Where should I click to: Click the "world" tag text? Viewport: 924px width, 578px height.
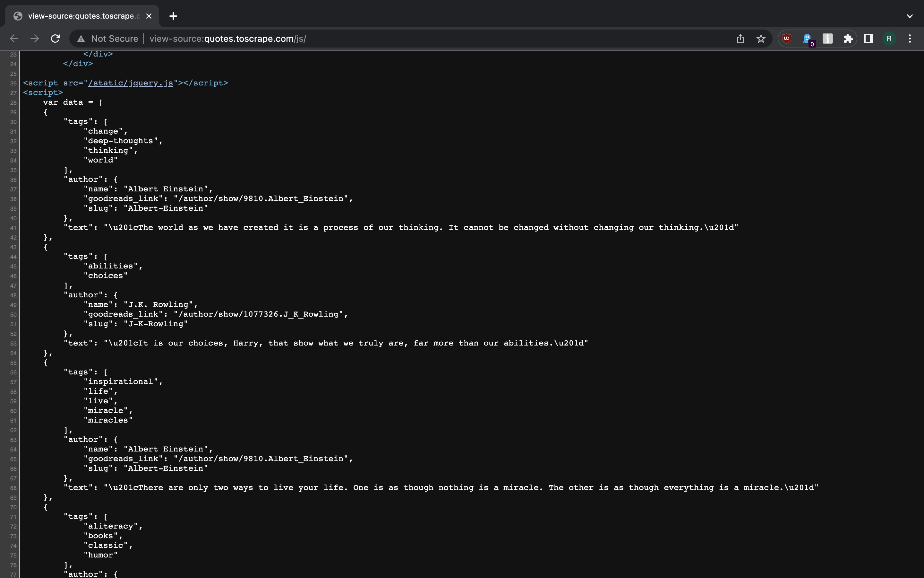click(101, 160)
